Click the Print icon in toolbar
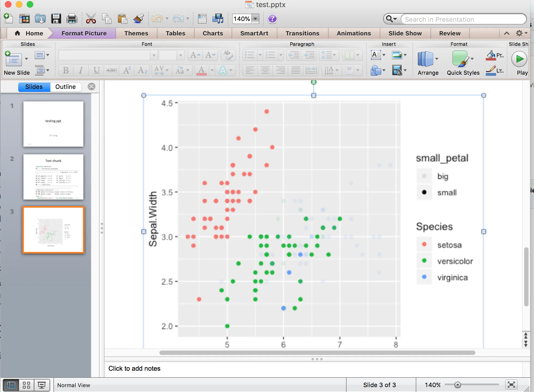Viewport: 534px width, 392px height. (72, 19)
